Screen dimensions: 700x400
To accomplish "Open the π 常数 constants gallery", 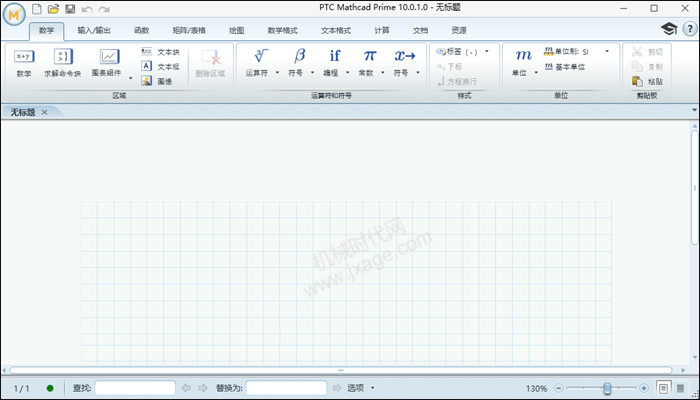I will point(367,63).
